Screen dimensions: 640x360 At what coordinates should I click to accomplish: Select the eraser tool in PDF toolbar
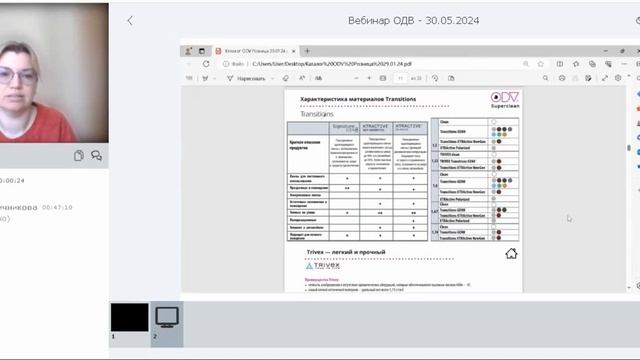click(x=286, y=78)
